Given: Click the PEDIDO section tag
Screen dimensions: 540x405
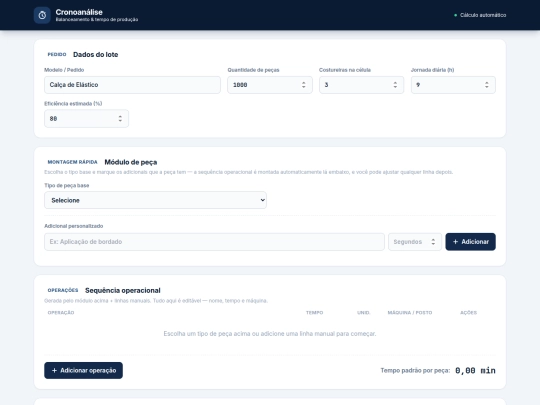Looking at the screenshot, I should point(57,54).
